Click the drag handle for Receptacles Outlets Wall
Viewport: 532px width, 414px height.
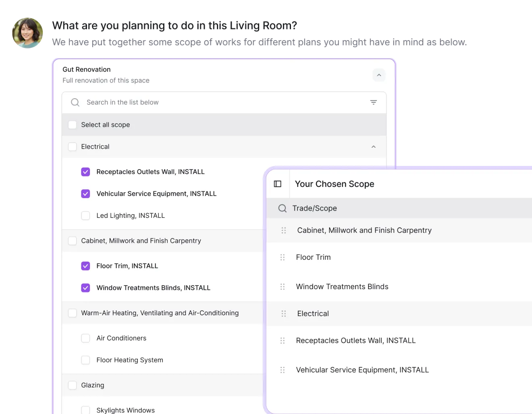pyautogui.click(x=283, y=341)
